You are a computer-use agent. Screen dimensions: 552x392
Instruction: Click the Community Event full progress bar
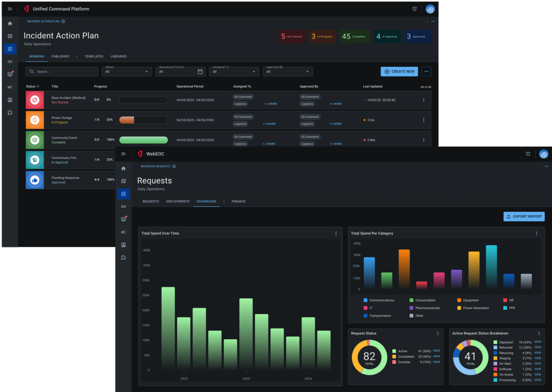point(143,140)
